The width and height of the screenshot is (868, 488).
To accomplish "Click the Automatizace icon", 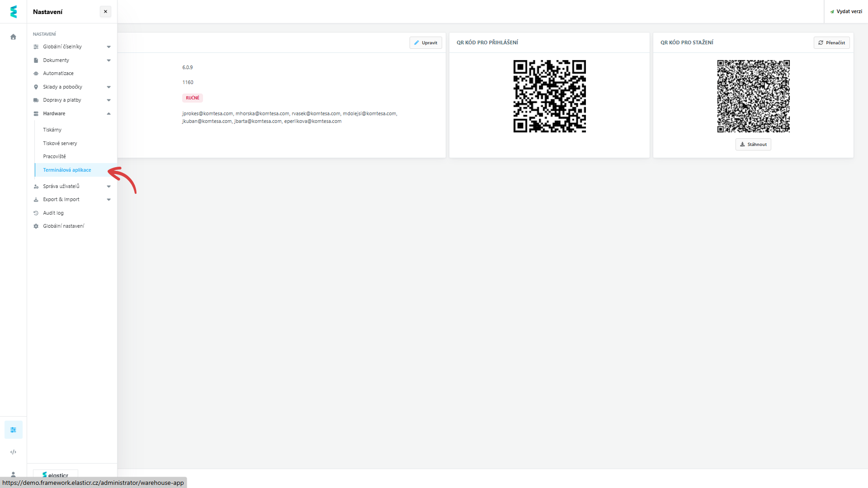I will (36, 73).
